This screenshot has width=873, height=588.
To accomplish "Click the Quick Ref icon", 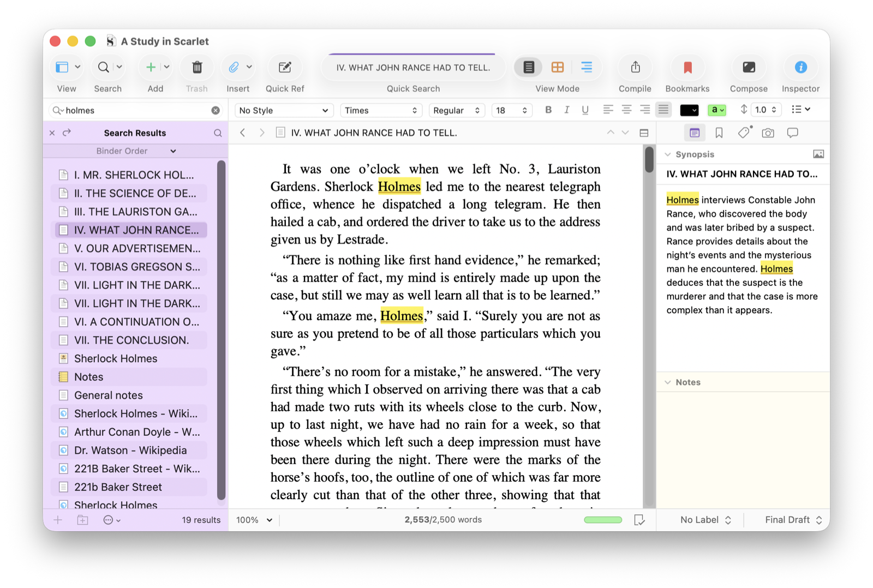I will (285, 68).
